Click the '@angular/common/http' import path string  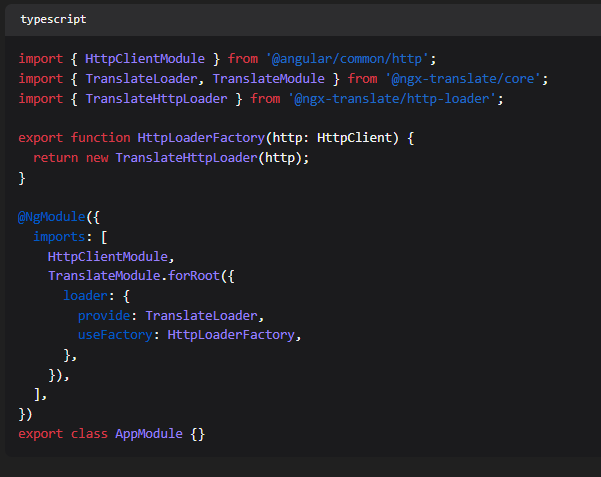[350, 59]
